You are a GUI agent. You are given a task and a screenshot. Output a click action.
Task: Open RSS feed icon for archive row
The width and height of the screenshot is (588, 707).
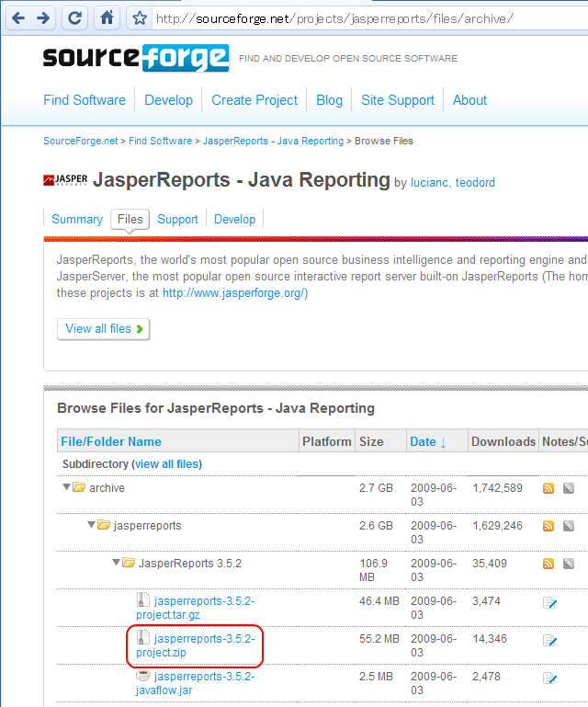[548, 488]
